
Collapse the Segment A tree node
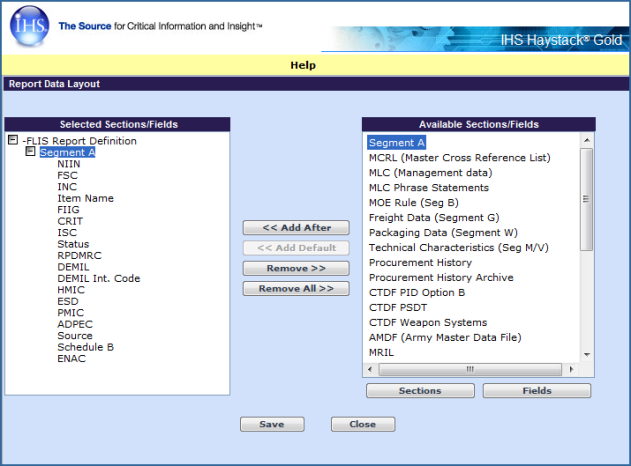point(30,151)
